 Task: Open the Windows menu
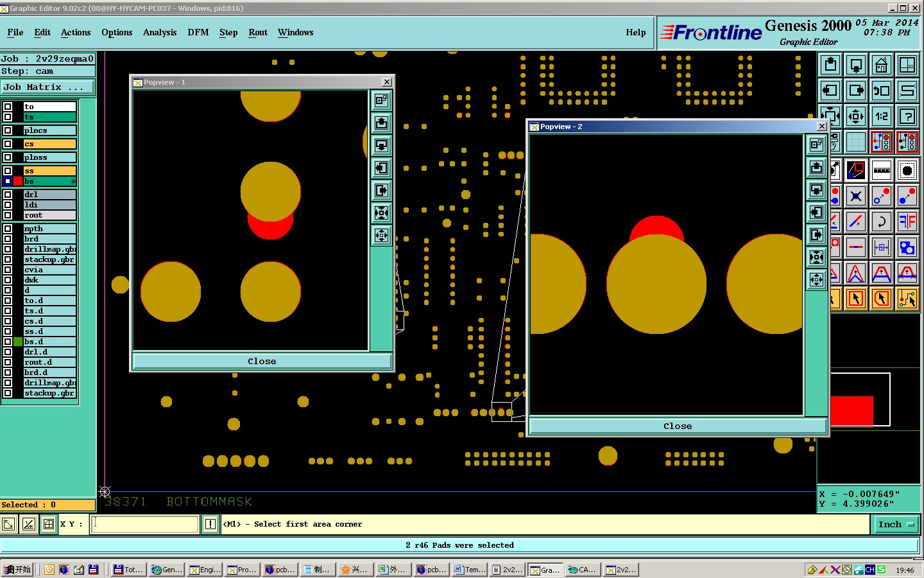tap(295, 32)
